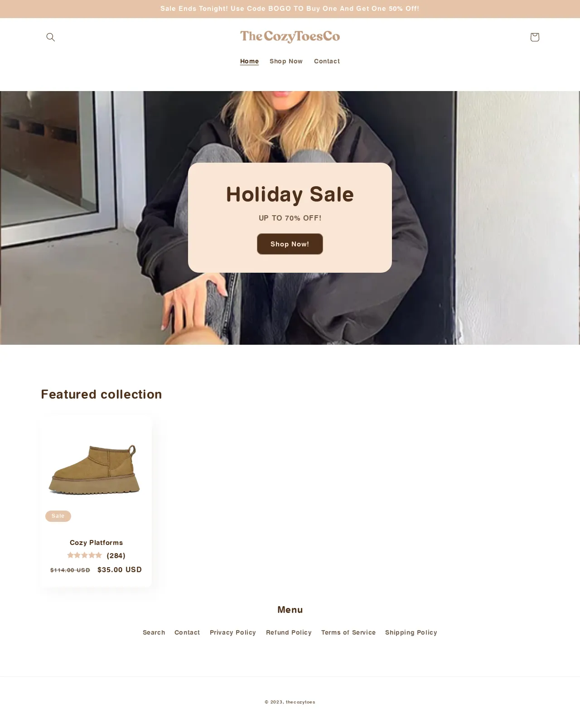
Task: Click the Sale badge on product
Action: pos(58,516)
